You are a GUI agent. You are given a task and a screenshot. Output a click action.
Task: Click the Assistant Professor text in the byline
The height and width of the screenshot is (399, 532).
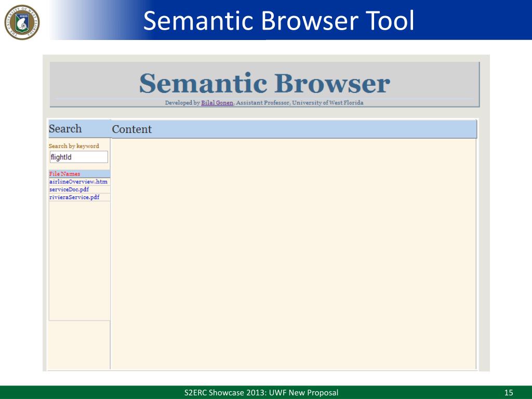point(262,103)
